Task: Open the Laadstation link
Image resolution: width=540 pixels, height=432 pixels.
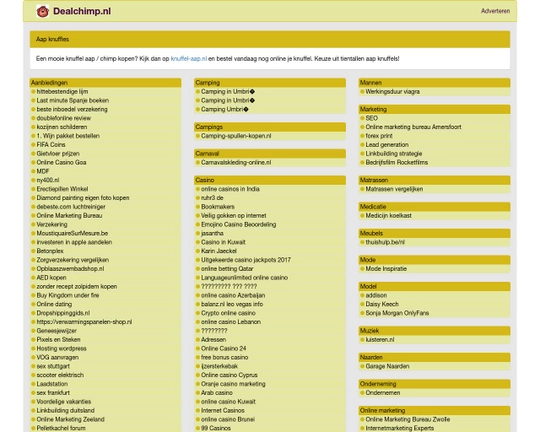Action: coord(52,384)
